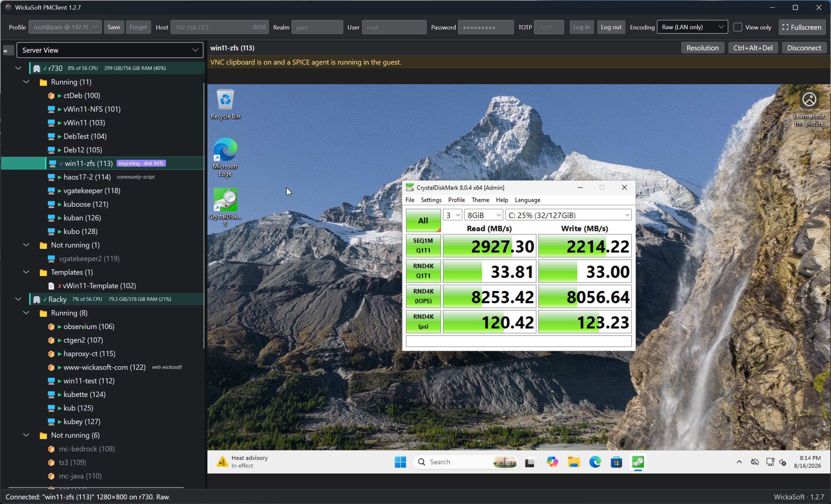Image resolution: width=831 pixels, height=504 pixels.
Task: Select the Racky node server icon
Action: click(x=36, y=299)
